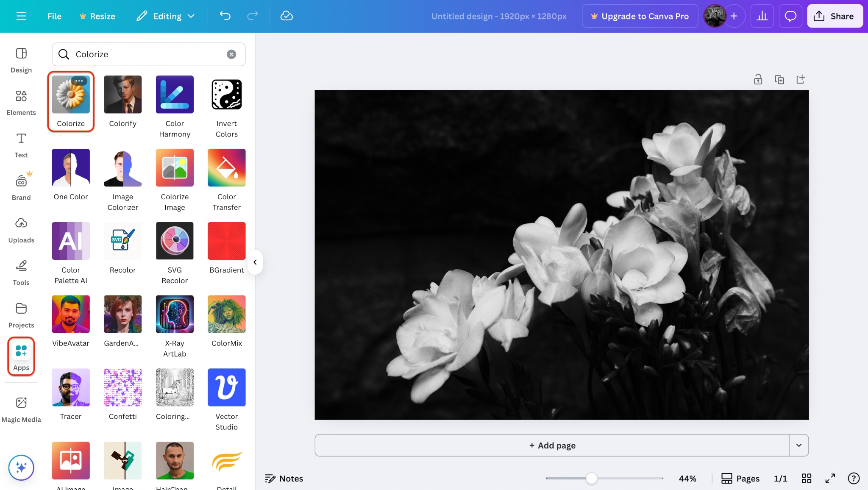Open the Uploads panel
The image size is (868, 490).
tap(21, 229)
